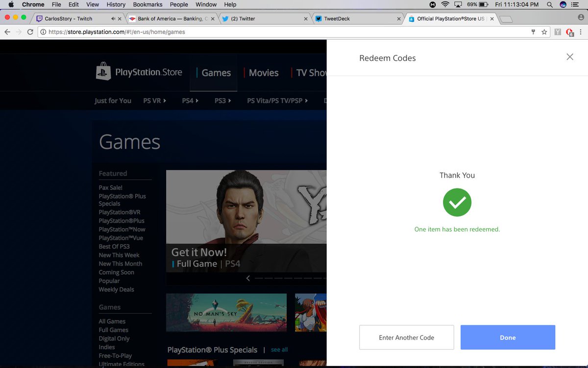This screenshot has height=368, width=588.
Task: Open a new Chrome tab
Action: 507,19
